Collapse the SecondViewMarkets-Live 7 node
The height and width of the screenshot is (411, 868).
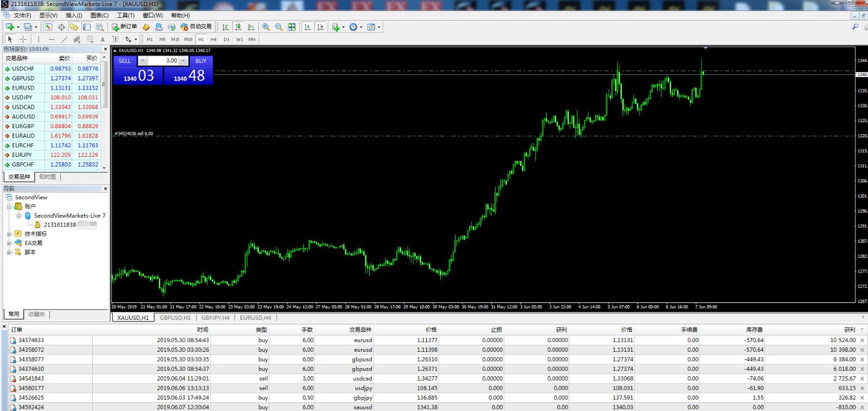[x=18, y=216]
